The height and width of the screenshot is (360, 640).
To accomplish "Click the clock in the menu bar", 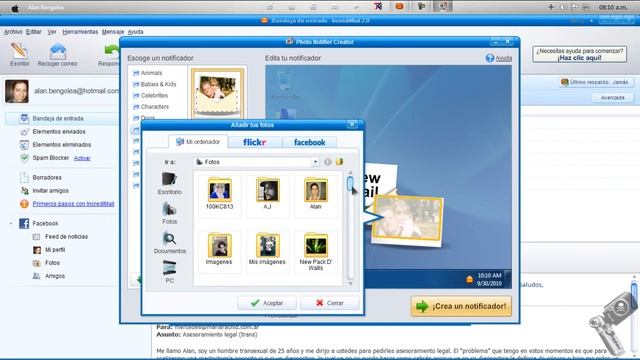I will pos(612,7).
